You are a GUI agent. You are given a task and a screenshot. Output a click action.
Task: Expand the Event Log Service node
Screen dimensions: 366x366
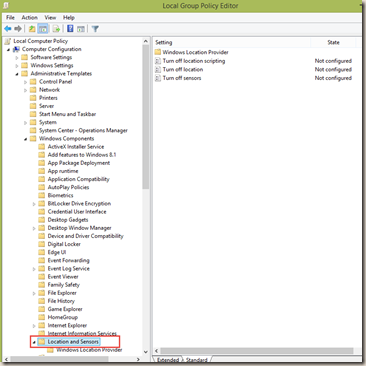(34, 269)
